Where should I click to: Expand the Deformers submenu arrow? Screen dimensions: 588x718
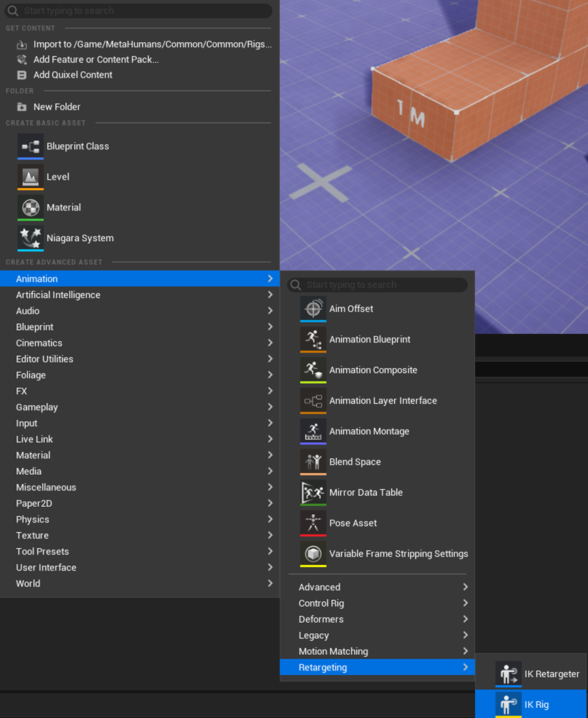pos(465,619)
